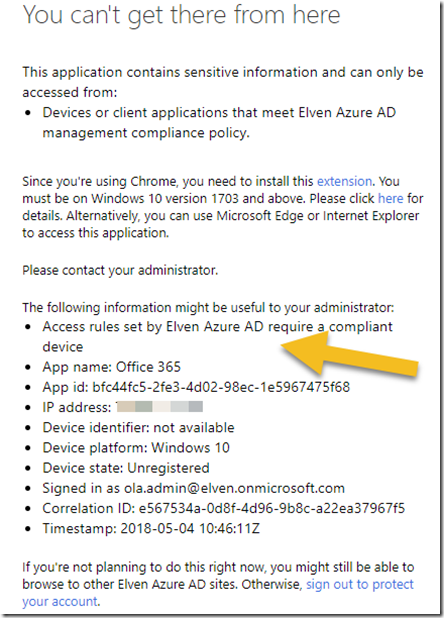Click the Correlation ID value
This screenshot has width=444, height=618.
(271, 508)
